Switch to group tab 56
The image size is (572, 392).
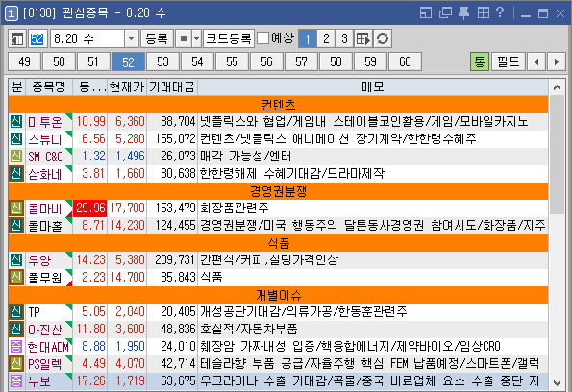pyautogui.click(x=266, y=61)
